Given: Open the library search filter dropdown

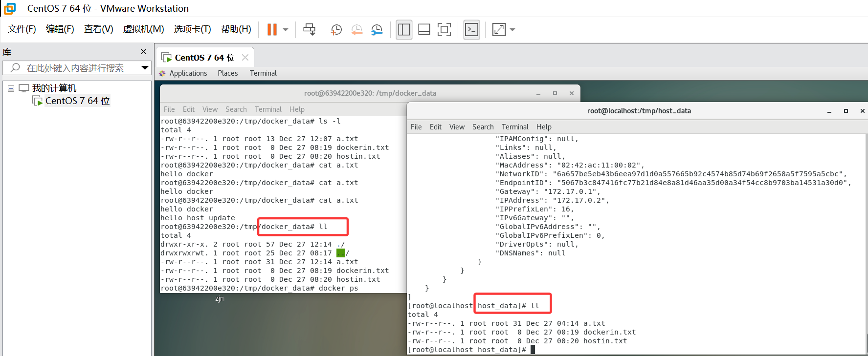Looking at the screenshot, I should coord(145,68).
